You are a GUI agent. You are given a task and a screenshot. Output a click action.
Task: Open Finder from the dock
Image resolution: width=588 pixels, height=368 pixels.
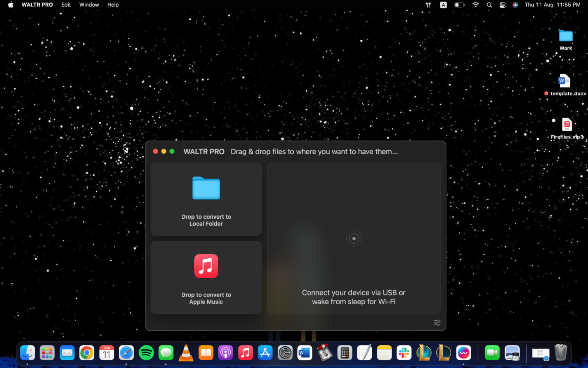pyautogui.click(x=28, y=353)
